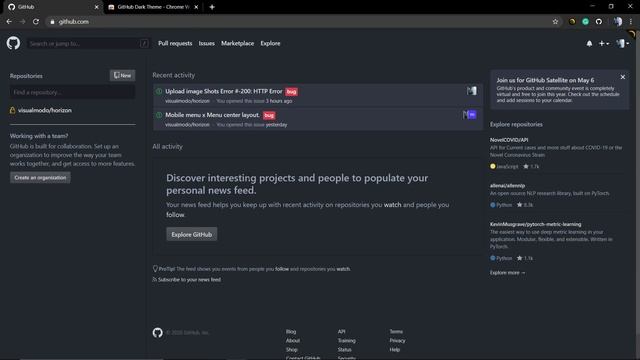Open the plus create-new dropdown
The height and width of the screenshot is (360, 640).
(x=604, y=43)
